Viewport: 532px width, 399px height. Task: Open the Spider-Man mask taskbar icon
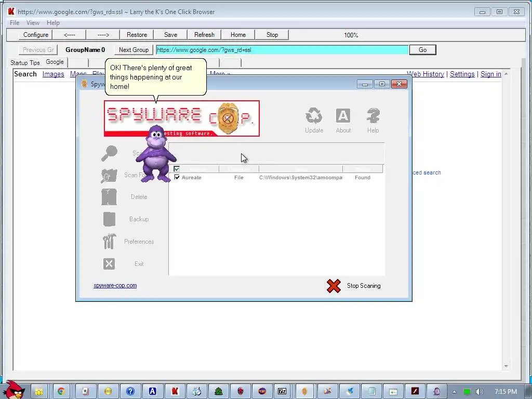click(241, 391)
